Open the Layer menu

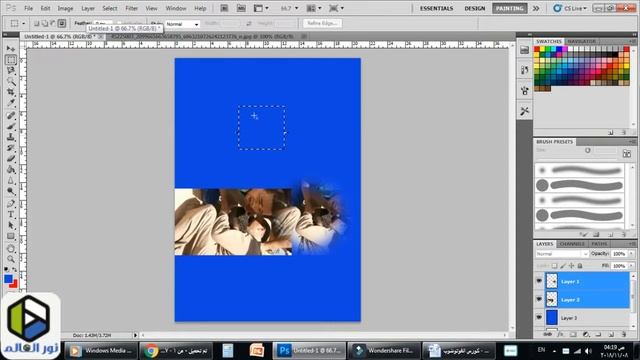click(x=88, y=8)
